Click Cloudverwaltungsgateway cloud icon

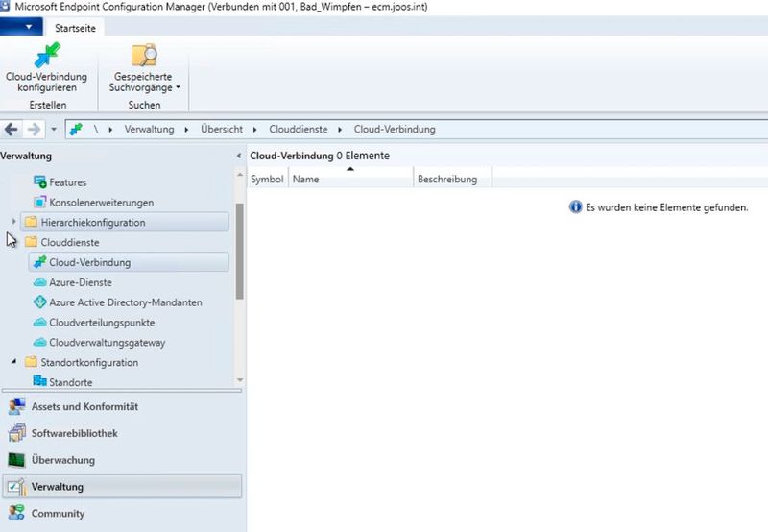(x=39, y=343)
